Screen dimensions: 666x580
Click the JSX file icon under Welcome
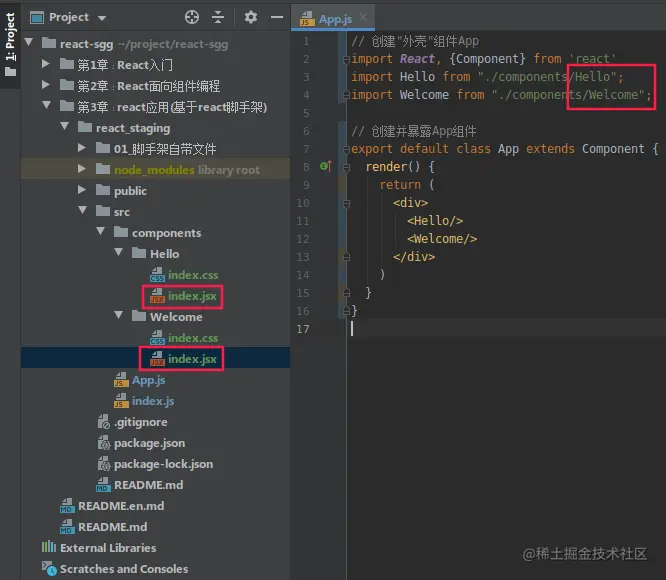(157, 359)
